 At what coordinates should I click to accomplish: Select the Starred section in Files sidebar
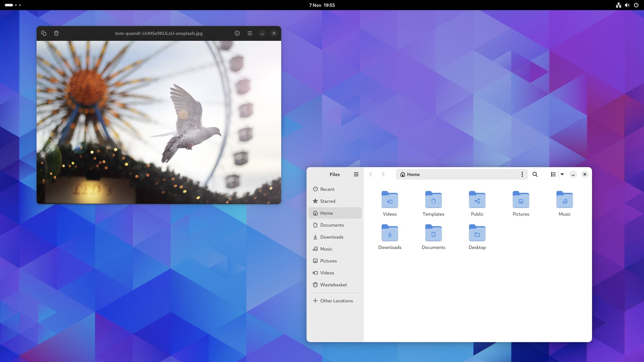(x=327, y=201)
